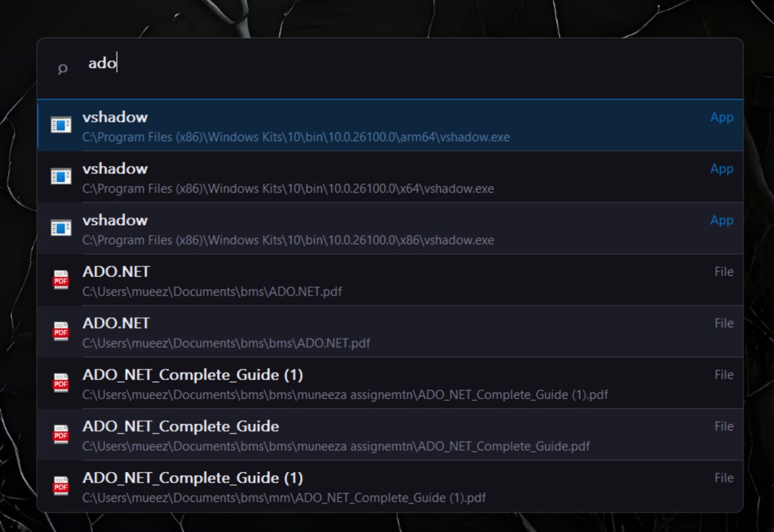Click the vshadow x86 app icon
The height and width of the screenshot is (532, 774).
(x=61, y=228)
